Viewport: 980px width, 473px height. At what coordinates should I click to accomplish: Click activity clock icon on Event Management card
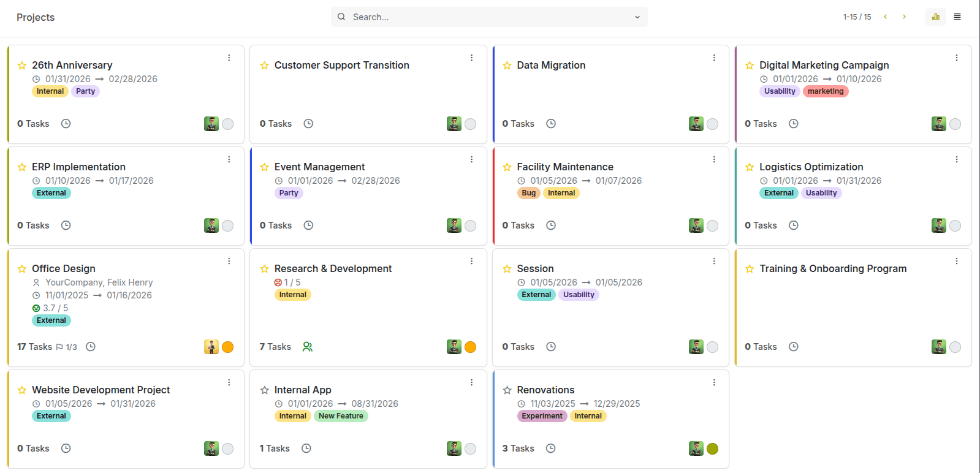[x=309, y=225]
